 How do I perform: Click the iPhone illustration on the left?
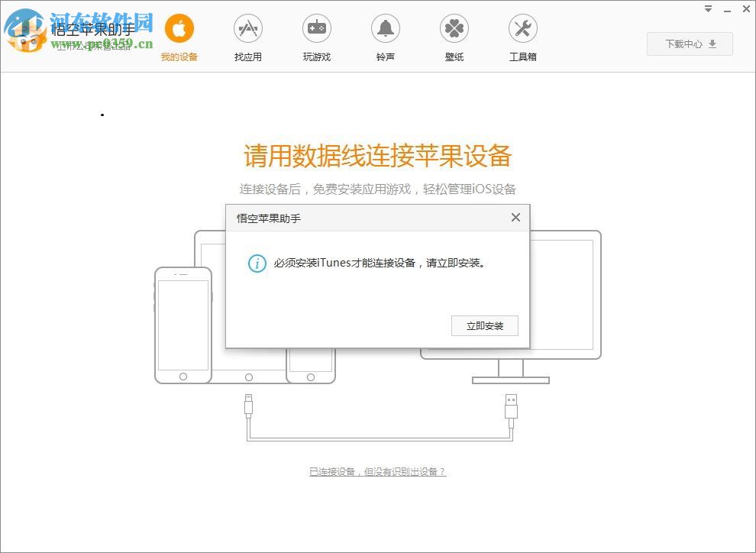pyautogui.click(x=183, y=325)
